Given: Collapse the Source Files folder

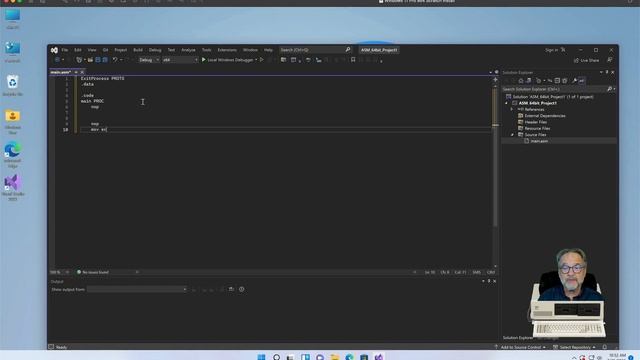Looking at the screenshot, I should pos(512,135).
